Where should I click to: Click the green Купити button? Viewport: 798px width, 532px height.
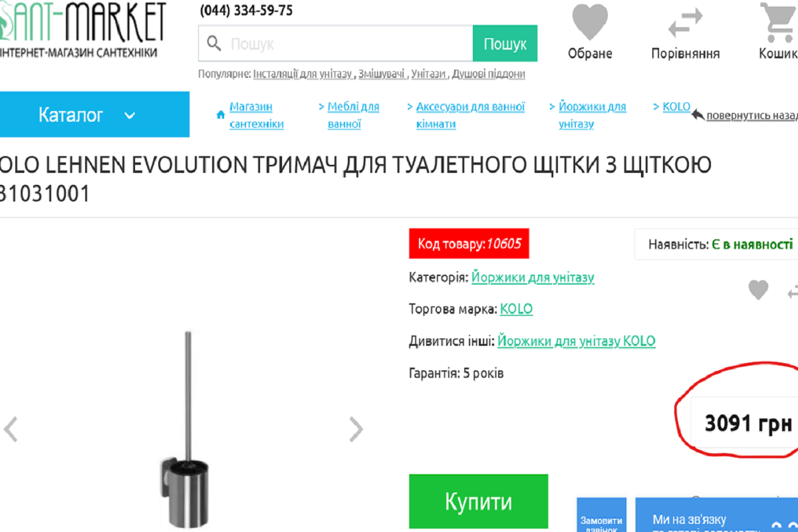pyautogui.click(x=478, y=501)
